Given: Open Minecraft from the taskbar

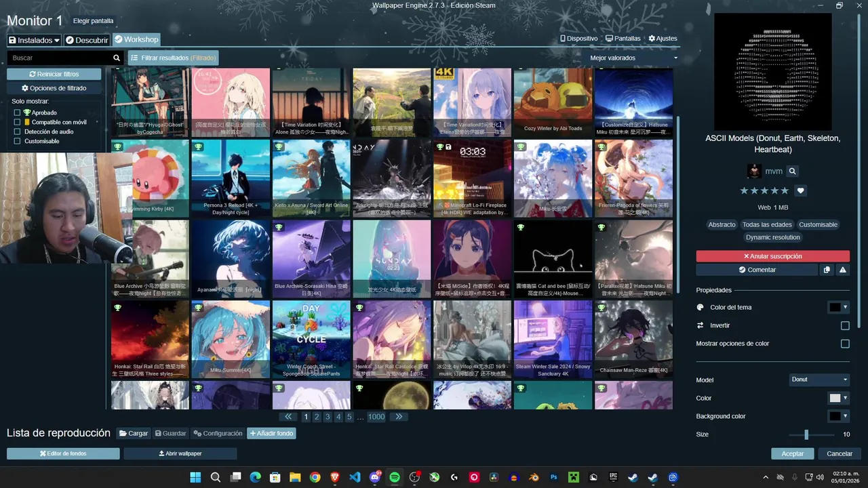Looking at the screenshot, I should point(574,477).
